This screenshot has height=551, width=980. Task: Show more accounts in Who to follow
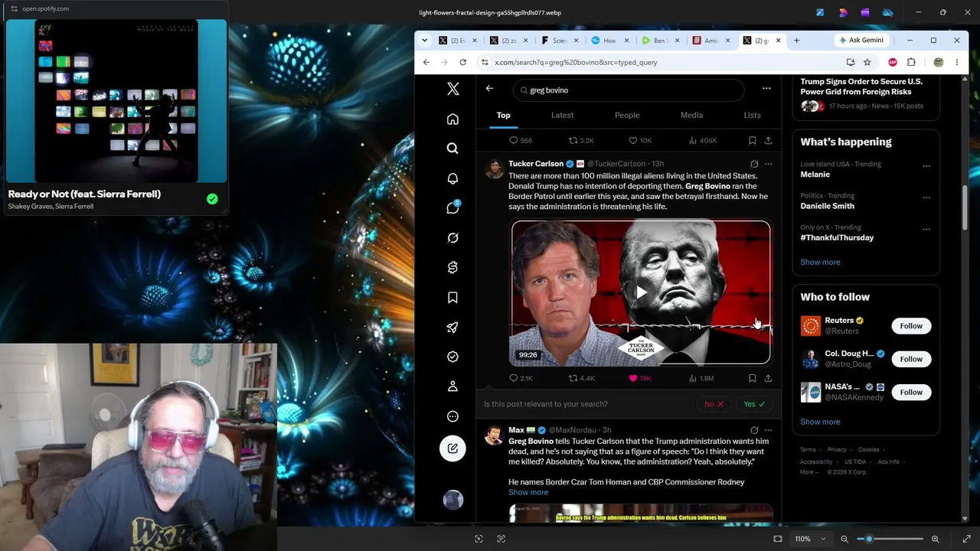coord(820,422)
